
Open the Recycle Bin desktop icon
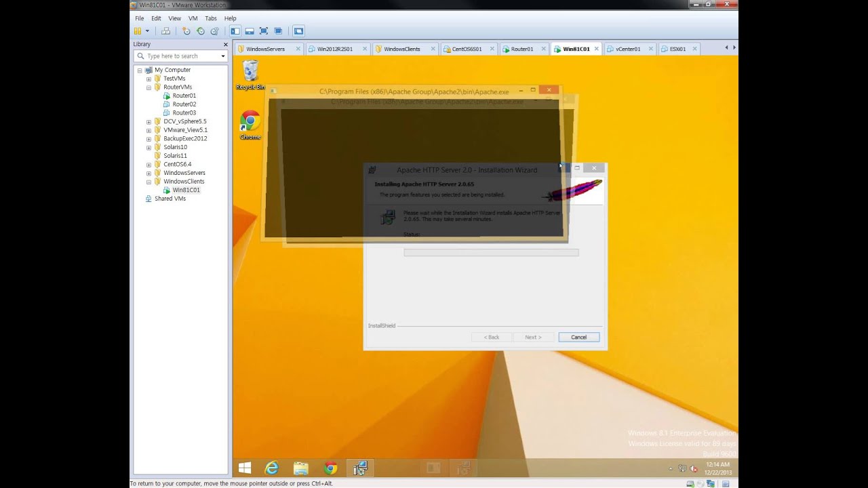click(x=250, y=75)
